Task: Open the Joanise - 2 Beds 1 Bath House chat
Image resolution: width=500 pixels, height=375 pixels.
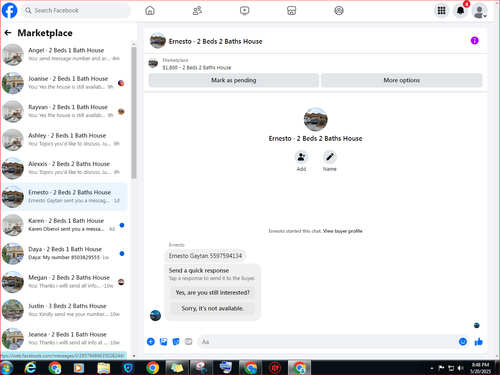Action: coord(65,83)
